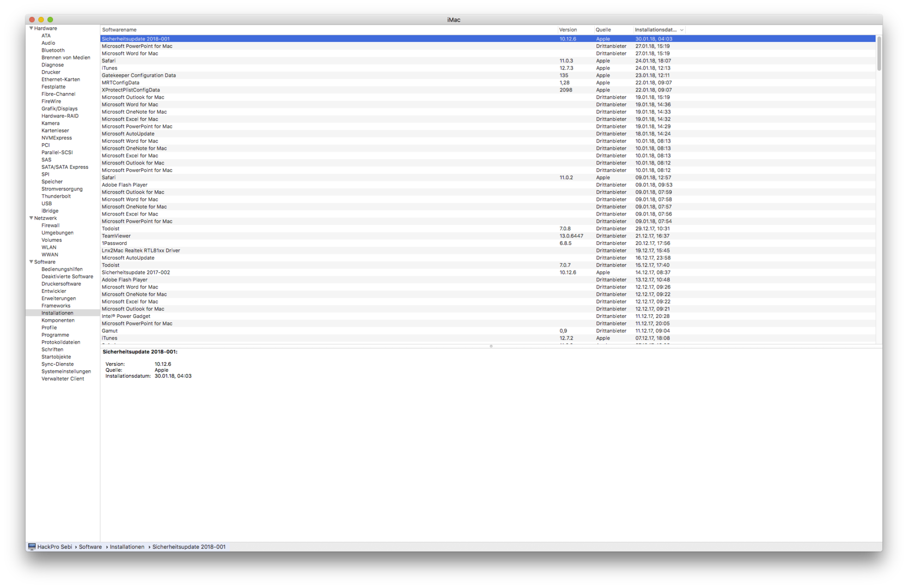908x588 pixels.
Task: Click the Sicherheitsupdate 2017-002 row
Action: point(488,272)
